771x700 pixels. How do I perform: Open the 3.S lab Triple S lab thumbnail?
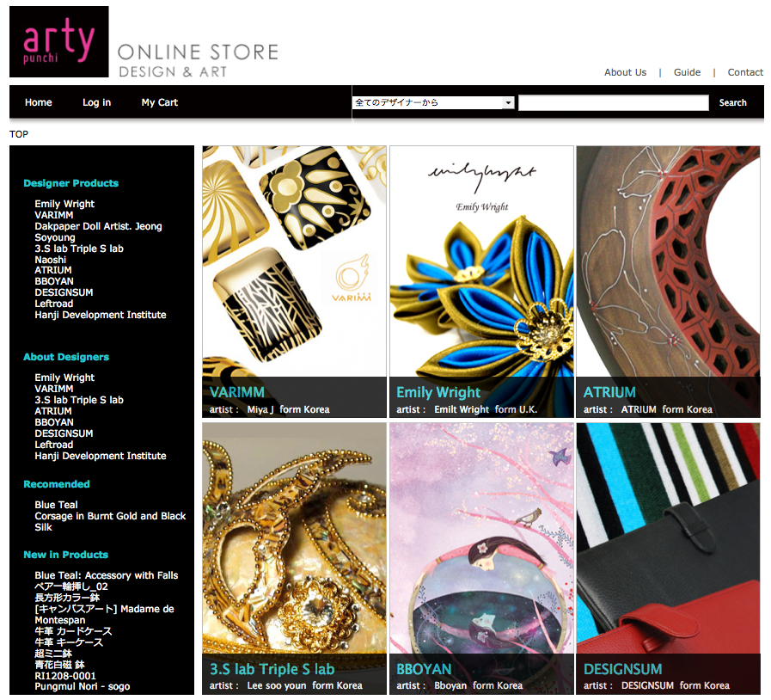[294, 558]
